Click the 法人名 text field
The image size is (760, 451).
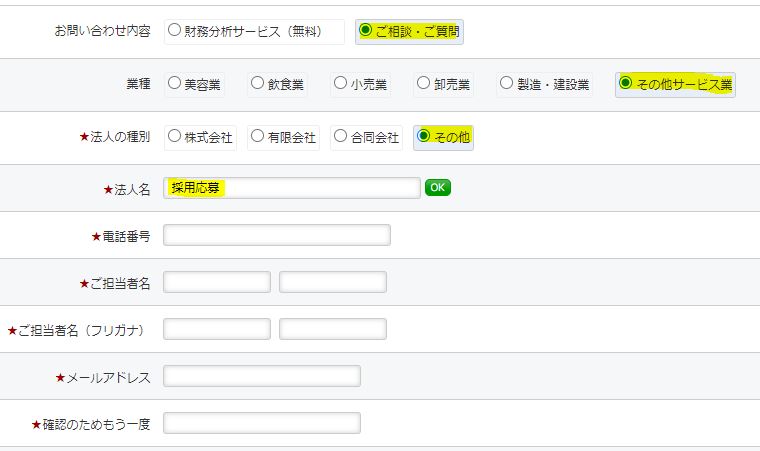[291, 188]
